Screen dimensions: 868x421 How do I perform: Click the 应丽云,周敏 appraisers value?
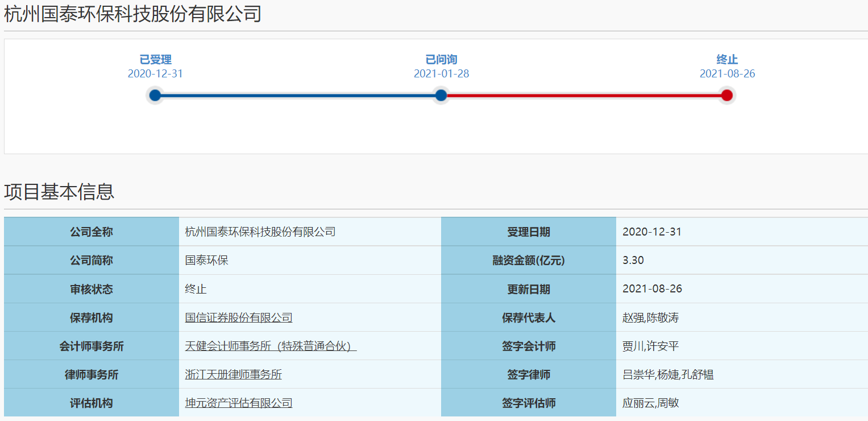tap(651, 403)
